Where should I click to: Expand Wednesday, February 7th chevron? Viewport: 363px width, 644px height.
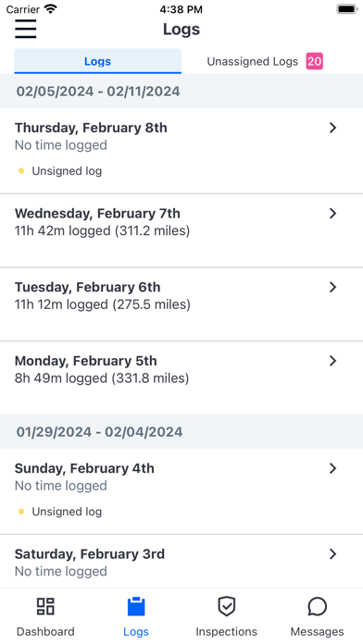(x=333, y=214)
